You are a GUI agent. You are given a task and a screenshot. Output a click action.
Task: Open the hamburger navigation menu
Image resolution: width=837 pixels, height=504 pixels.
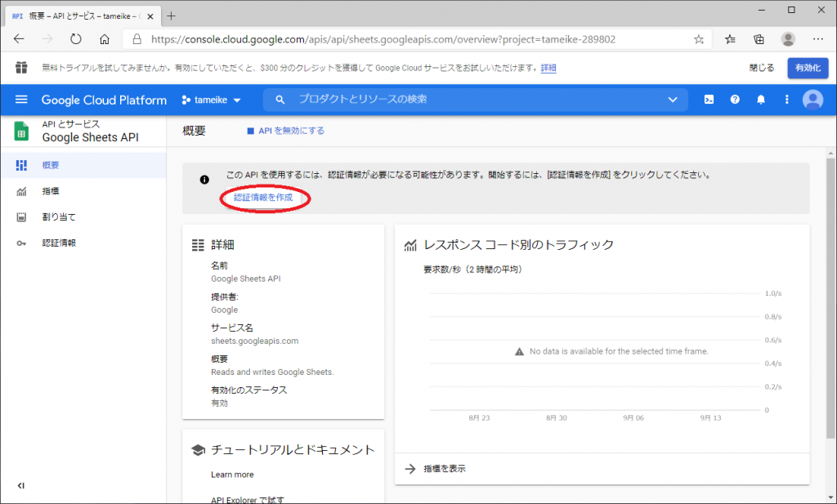tap(21, 100)
